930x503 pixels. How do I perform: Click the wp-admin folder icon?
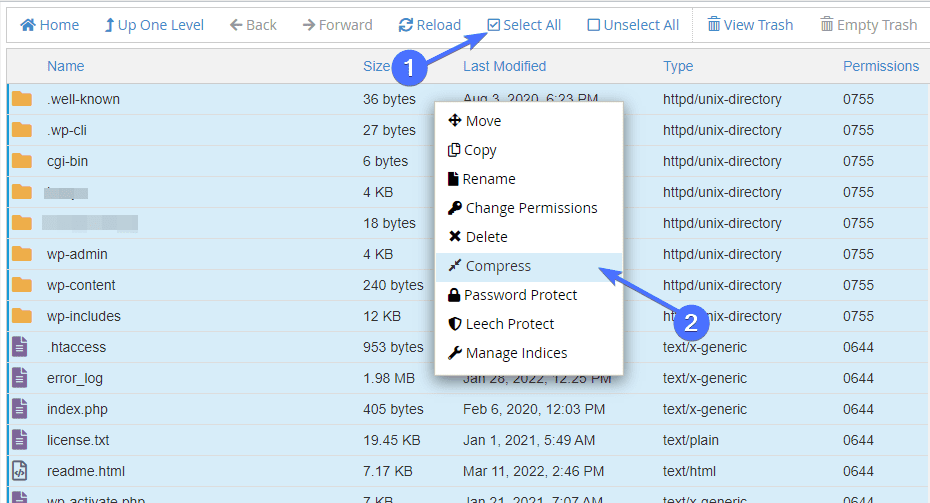tap(22, 254)
